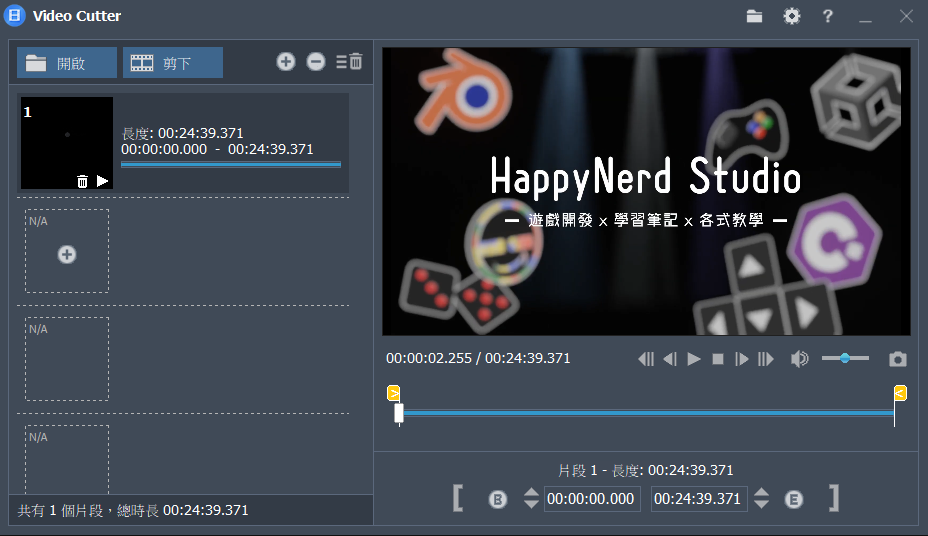This screenshot has height=536, width=928.
Task: Stop video playback
Action: click(x=718, y=359)
